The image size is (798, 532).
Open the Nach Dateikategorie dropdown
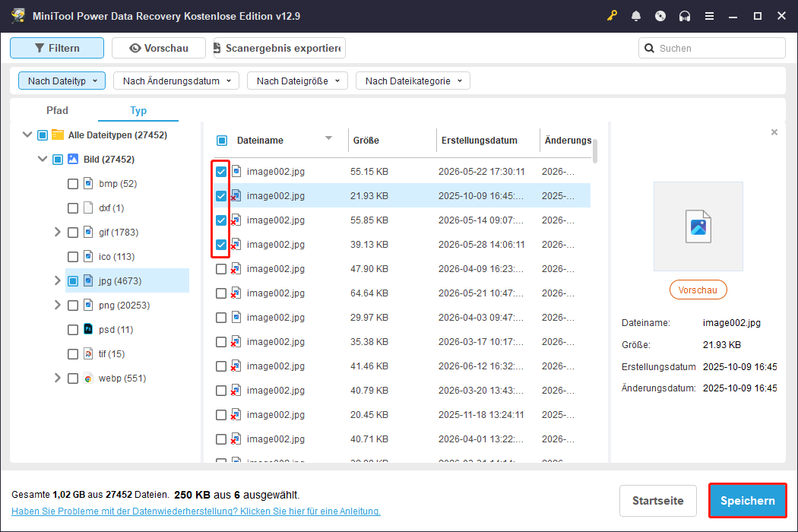(x=413, y=81)
